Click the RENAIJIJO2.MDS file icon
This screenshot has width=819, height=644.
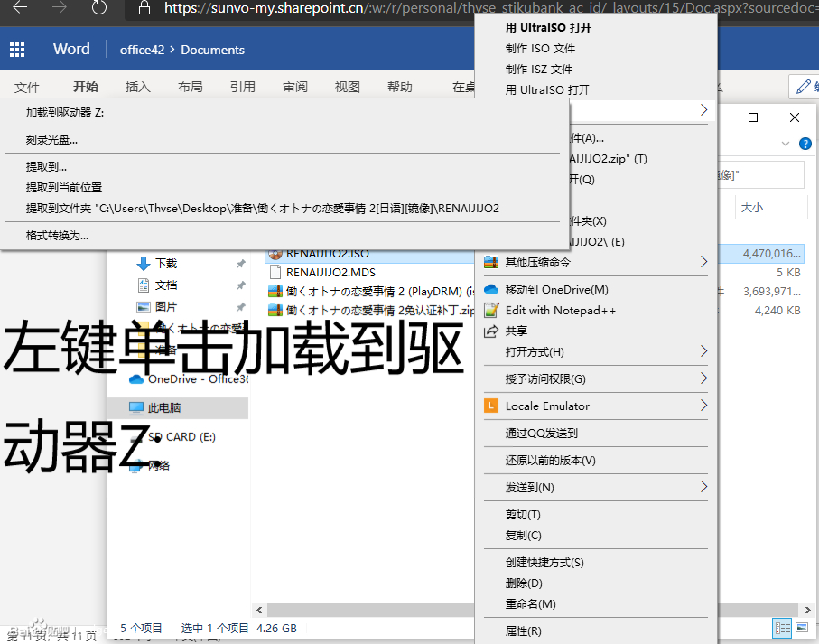pyautogui.click(x=275, y=272)
